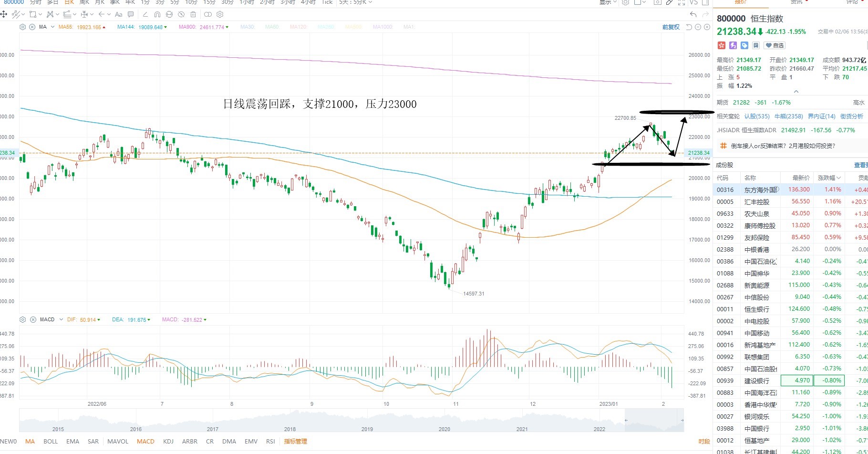Zoom in the chart with plus icon
Screen dimensions: 868x454
click(x=707, y=27)
